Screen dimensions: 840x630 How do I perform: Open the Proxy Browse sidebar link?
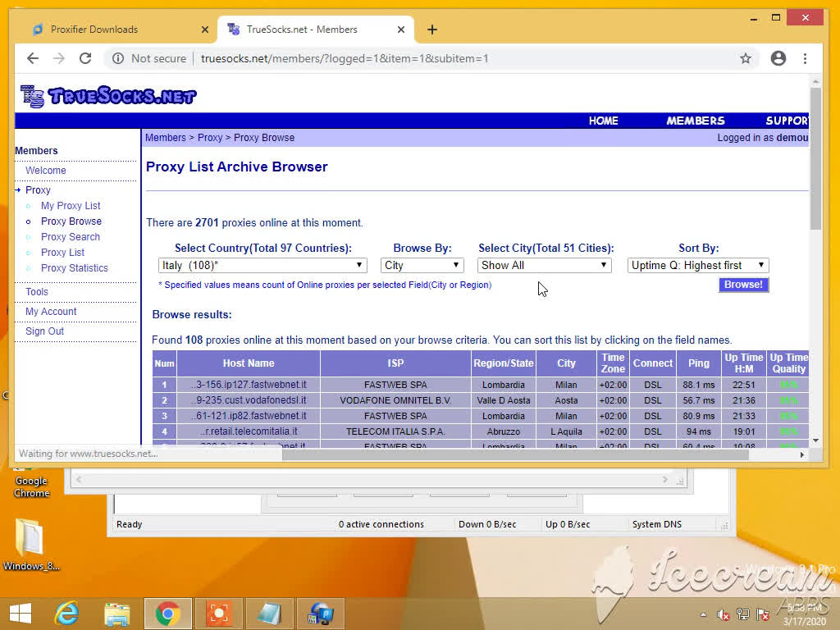(71, 221)
